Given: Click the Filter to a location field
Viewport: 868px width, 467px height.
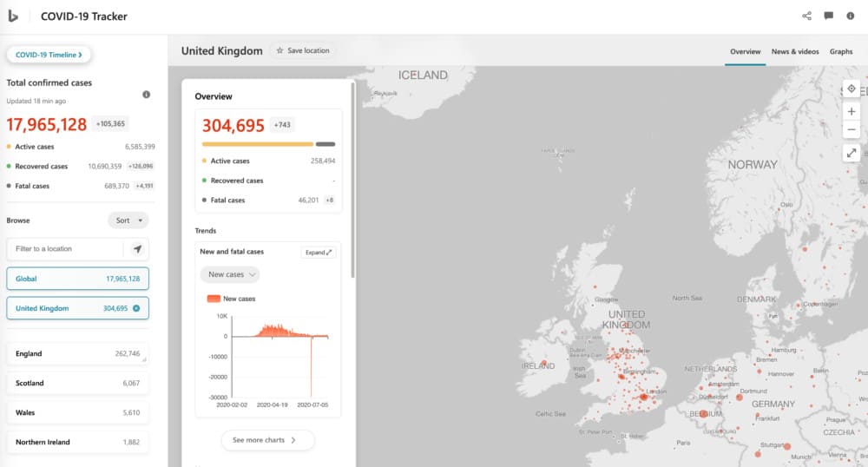Looking at the screenshot, I should point(65,249).
